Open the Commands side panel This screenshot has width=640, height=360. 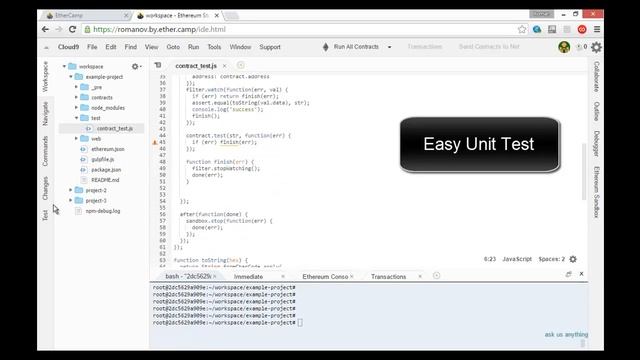point(45,151)
